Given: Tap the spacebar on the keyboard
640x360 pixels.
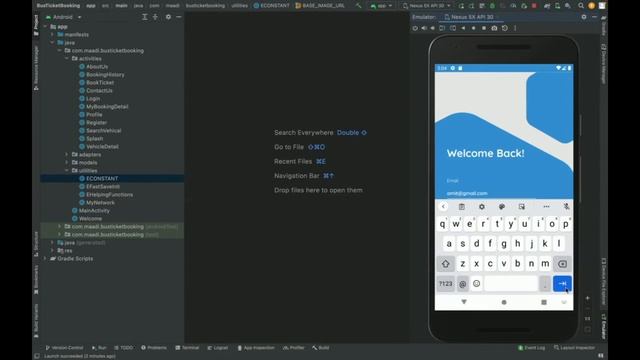Looking at the screenshot, I should click(511, 283).
